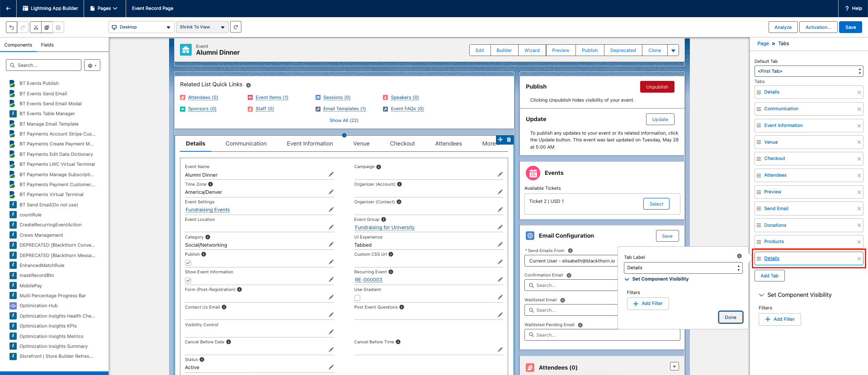Click the Wizard action button
Screen dimensions: 868x375
(x=532, y=51)
